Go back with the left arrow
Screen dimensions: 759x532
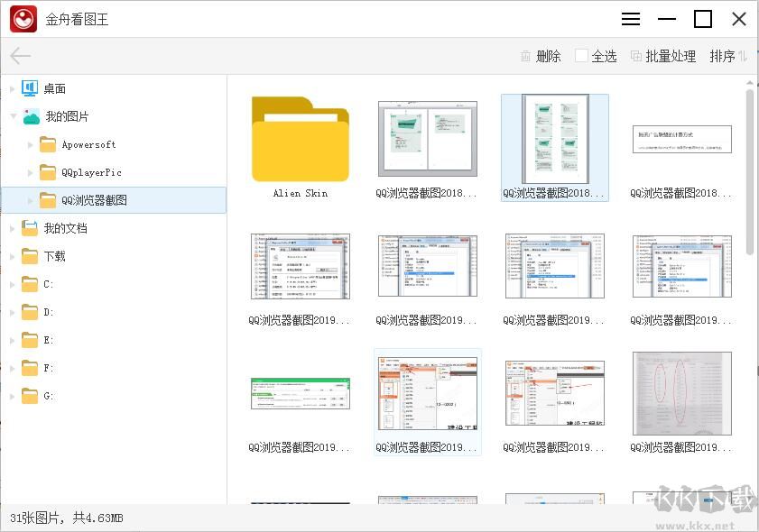(21, 56)
